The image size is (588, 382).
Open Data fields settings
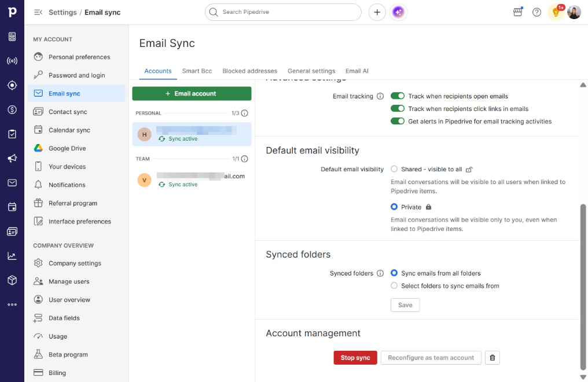[76, 318]
